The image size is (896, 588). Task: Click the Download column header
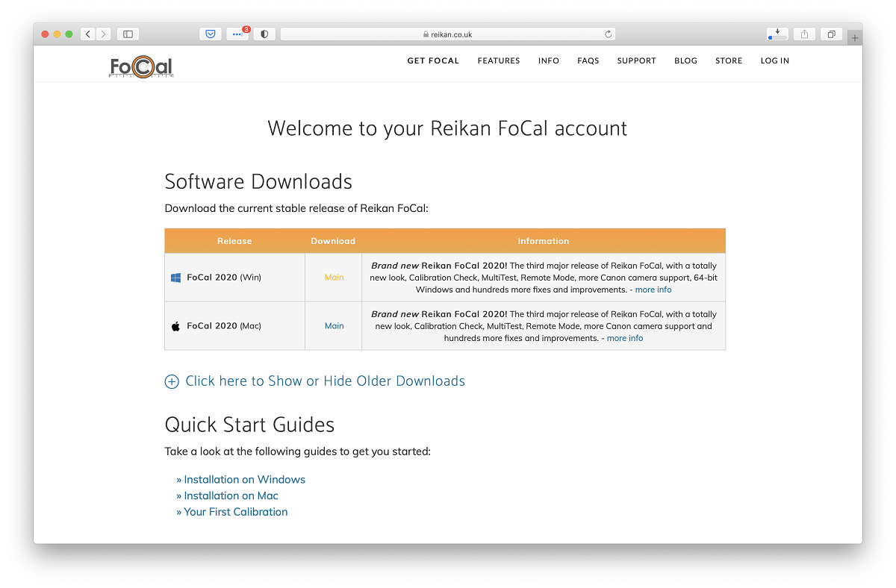point(333,241)
